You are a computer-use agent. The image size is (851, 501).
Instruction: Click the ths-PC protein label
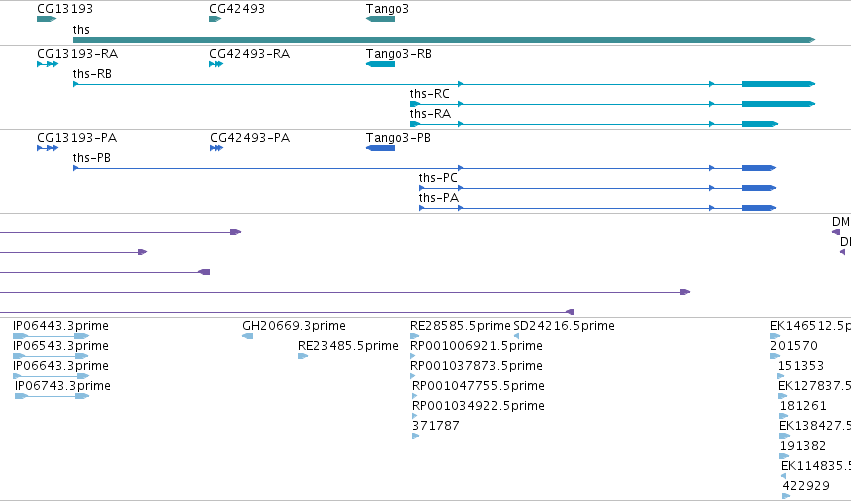pyautogui.click(x=437, y=178)
